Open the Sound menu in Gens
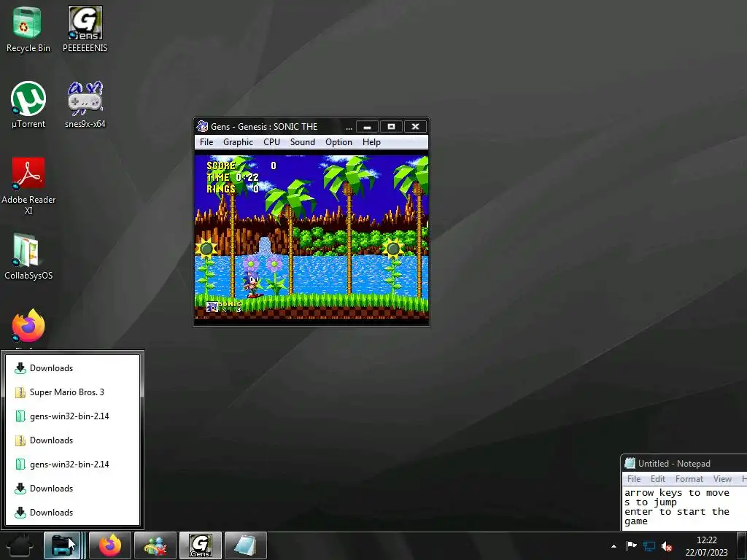The image size is (747, 560). pos(303,142)
